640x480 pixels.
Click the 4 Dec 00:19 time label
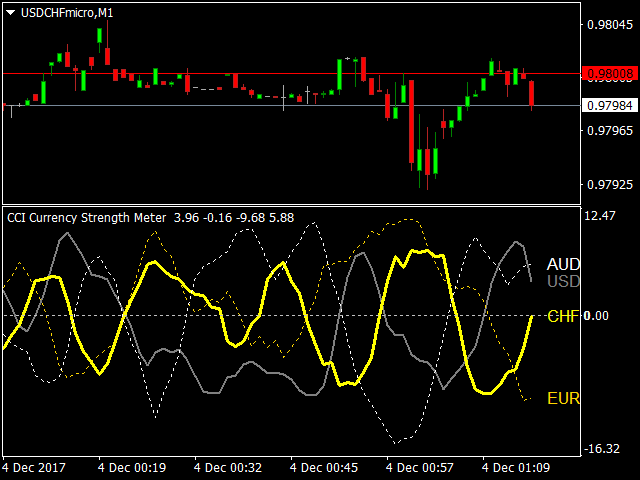(x=132, y=467)
